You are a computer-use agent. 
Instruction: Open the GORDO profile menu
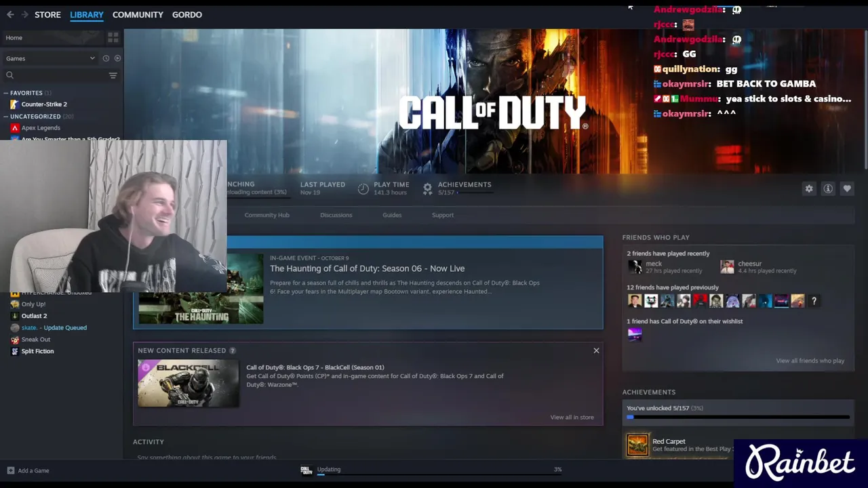coord(187,14)
